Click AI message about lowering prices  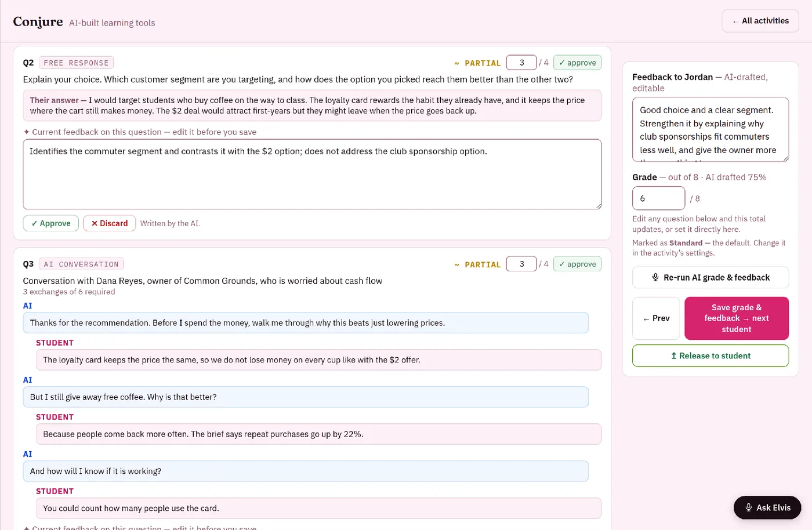click(306, 323)
